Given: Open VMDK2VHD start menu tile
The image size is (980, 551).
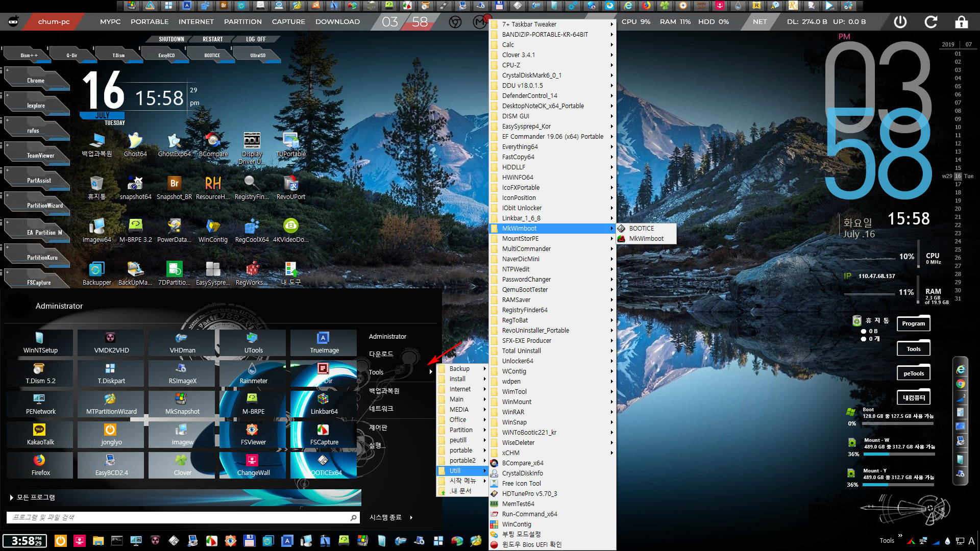Looking at the screenshot, I should 111,343.
